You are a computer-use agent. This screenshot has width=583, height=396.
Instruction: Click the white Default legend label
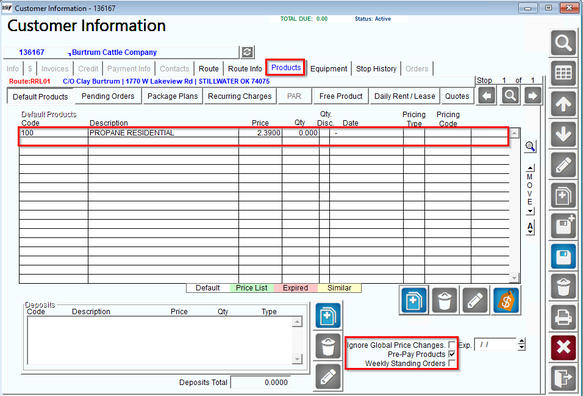point(208,288)
